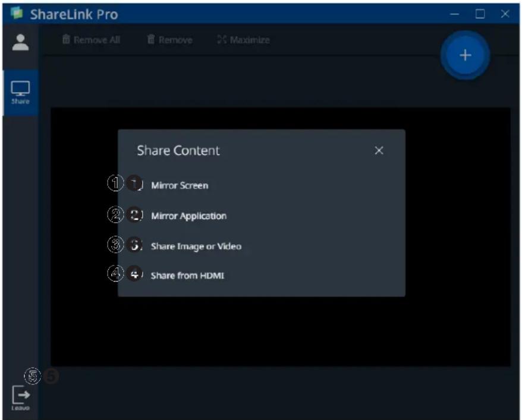Viewport: 522px width, 420px height.
Task: Open the user profile icon in sidebar
Action: pyautogui.click(x=20, y=42)
